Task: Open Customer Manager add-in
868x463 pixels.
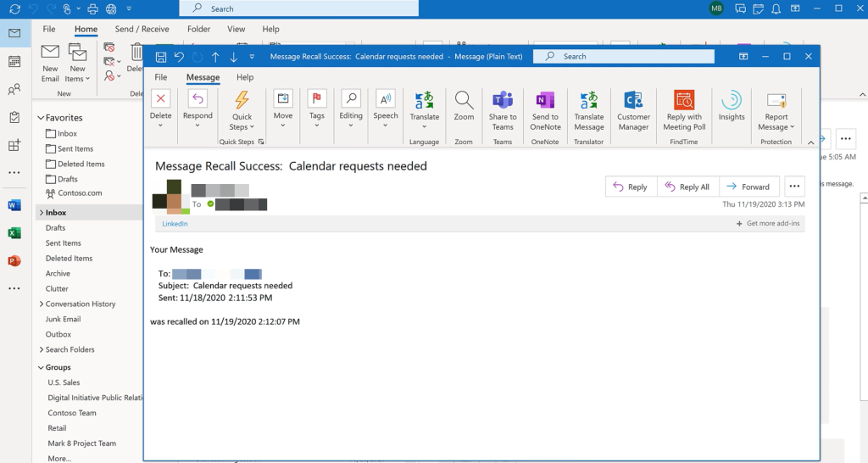Action: (x=633, y=100)
